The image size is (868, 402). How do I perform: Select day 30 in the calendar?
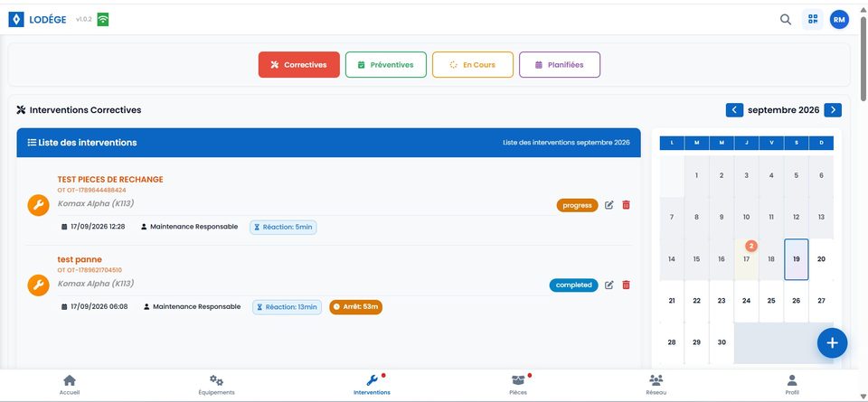point(722,342)
